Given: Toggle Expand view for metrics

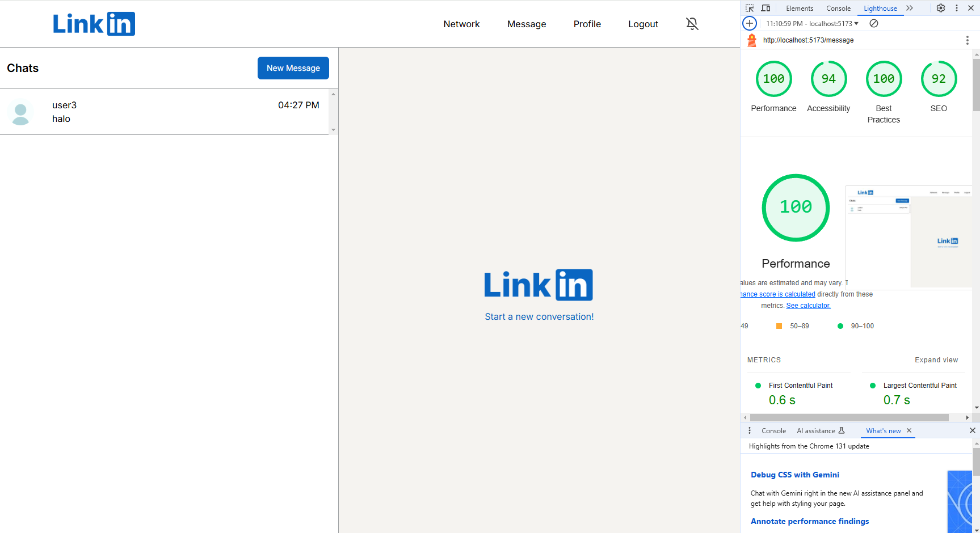Looking at the screenshot, I should click(x=936, y=360).
